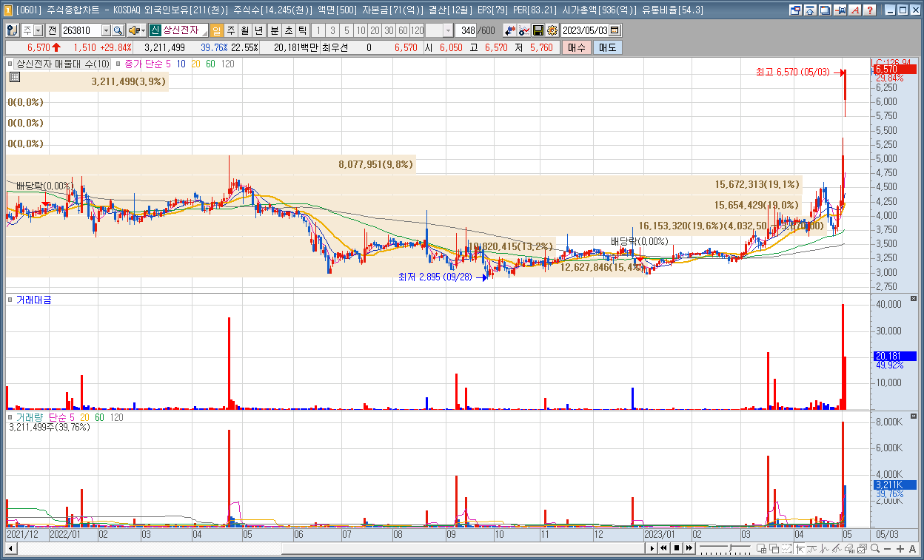Select the 틱 (tick) period toggle
This screenshot has width=924, height=560.
pyautogui.click(x=302, y=30)
